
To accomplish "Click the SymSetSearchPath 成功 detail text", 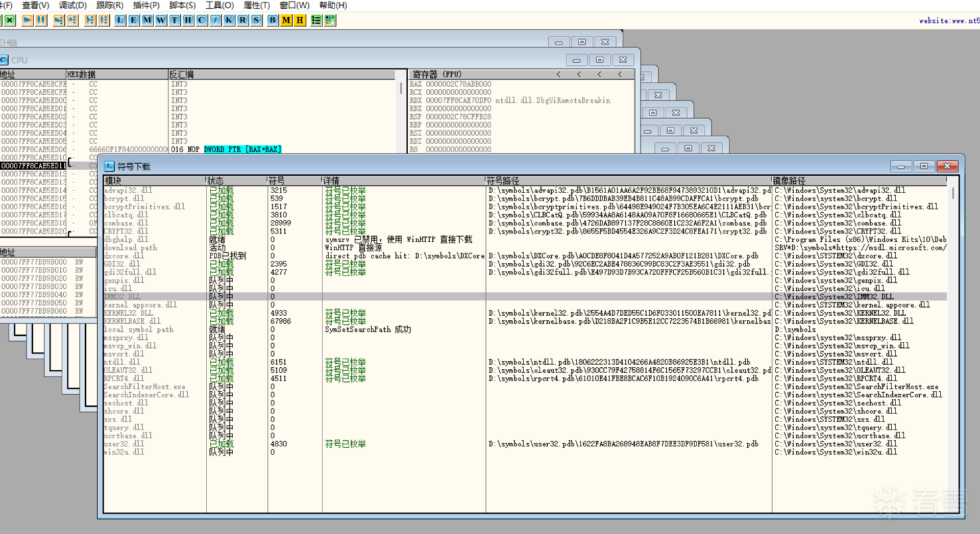I will (x=368, y=329).
